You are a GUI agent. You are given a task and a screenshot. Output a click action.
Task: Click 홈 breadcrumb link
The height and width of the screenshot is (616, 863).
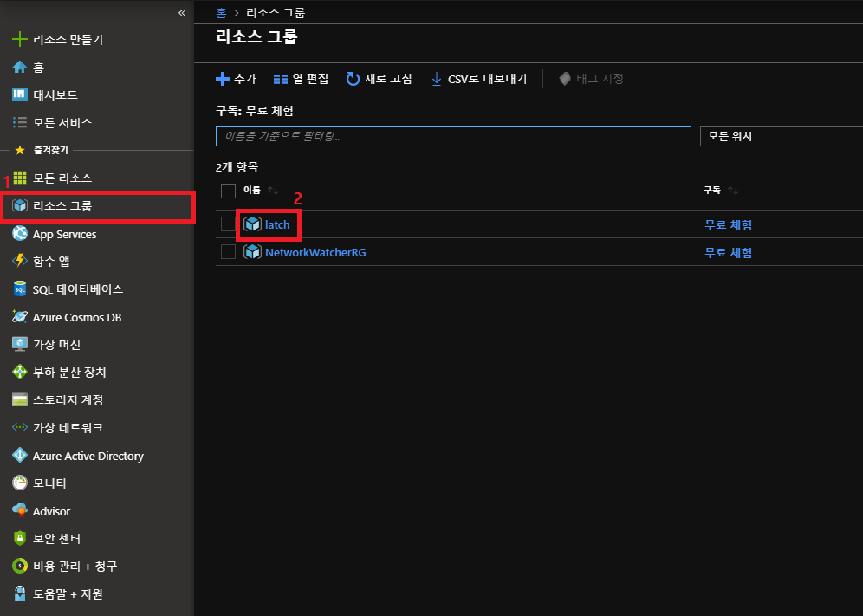pos(221,13)
